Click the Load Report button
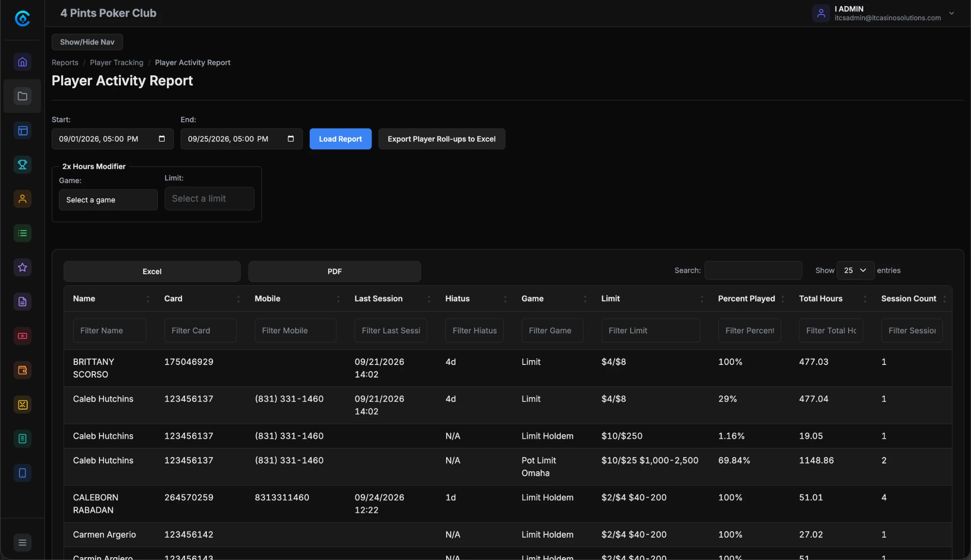This screenshot has height=560, width=971. tap(340, 139)
